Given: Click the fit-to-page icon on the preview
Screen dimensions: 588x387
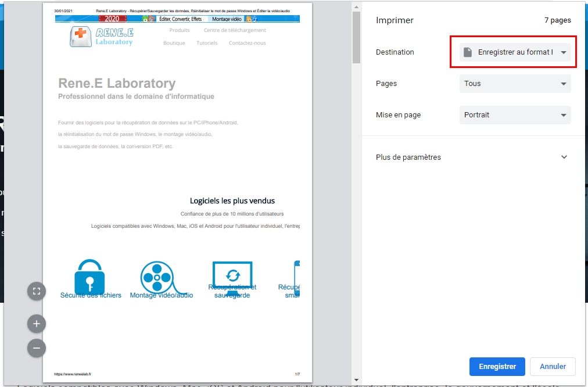Looking at the screenshot, I should coord(36,291).
